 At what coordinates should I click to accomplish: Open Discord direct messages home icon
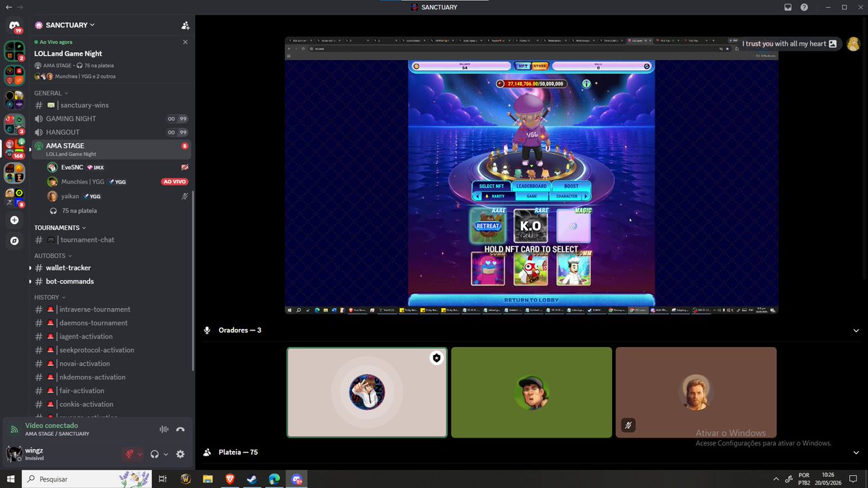pyautogui.click(x=14, y=26)
